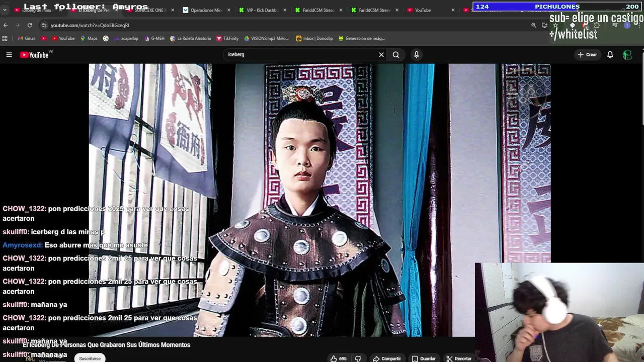Image resolution: width=644 pixels, height=362 pixels.
Task: Open the YouTube guide hamburger menu
Action: coord(9,55)
